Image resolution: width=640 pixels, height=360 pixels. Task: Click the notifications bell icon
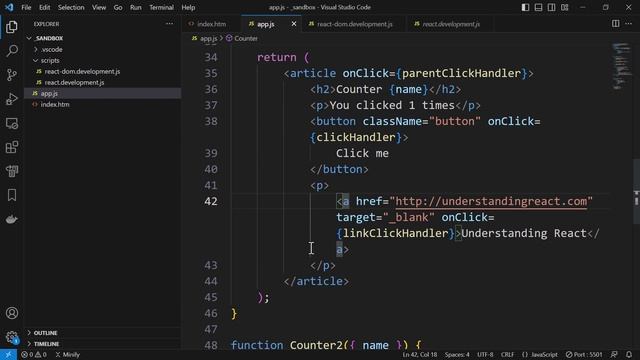(x=629, y=355)
